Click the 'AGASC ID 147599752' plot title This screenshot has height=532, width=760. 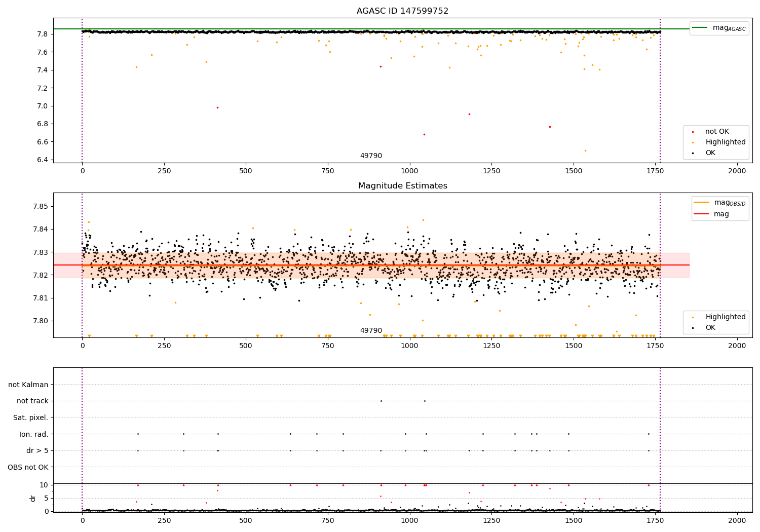click(x=402, y=11)
